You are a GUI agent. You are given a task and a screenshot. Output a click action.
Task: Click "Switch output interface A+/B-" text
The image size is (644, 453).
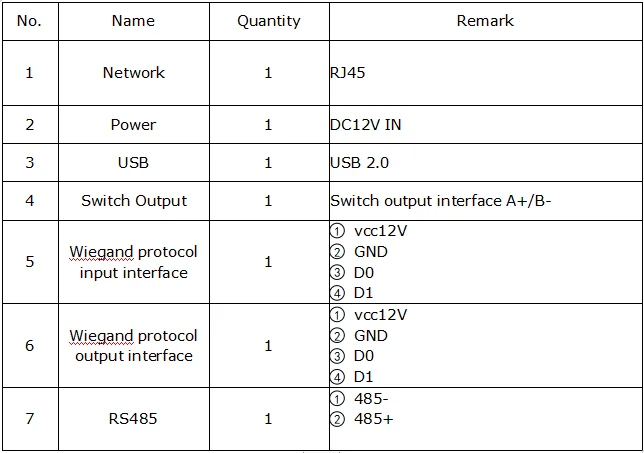pyautogui.click(x=441, y=201)
